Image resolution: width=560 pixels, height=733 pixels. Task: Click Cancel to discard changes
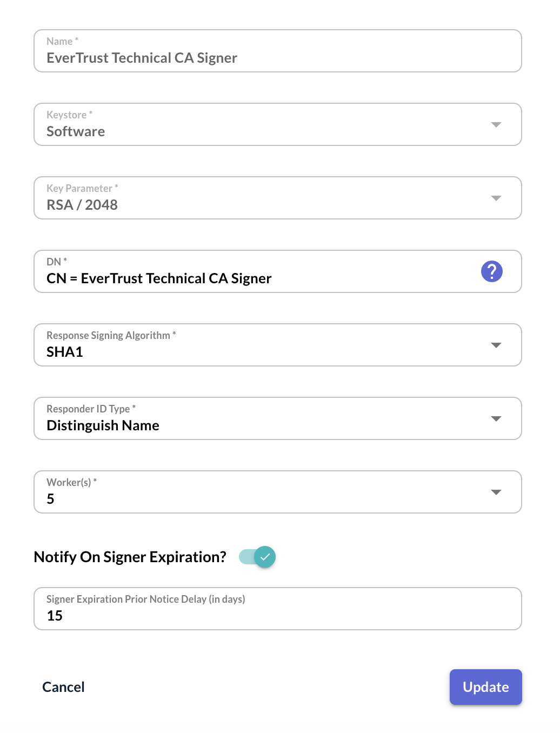click(63, 687)
